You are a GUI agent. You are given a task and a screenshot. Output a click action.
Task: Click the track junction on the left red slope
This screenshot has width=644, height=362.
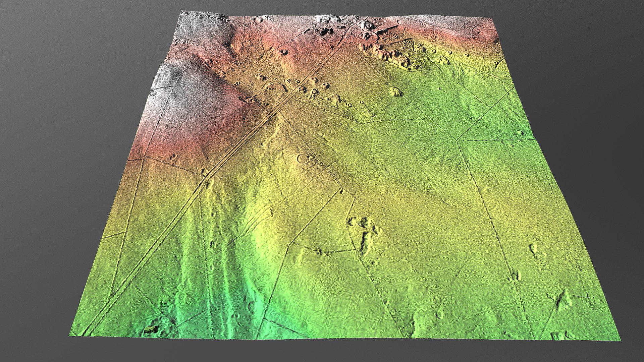coord(144,157)
